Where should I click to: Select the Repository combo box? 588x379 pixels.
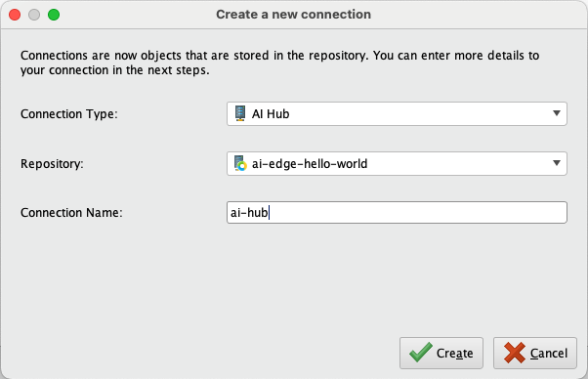(397, 163)
